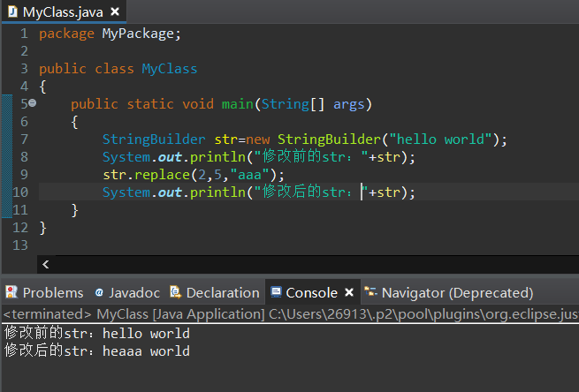Click 'replace' method call on line 9
Viewport: 579px width, 392px height.
(162, 175)
